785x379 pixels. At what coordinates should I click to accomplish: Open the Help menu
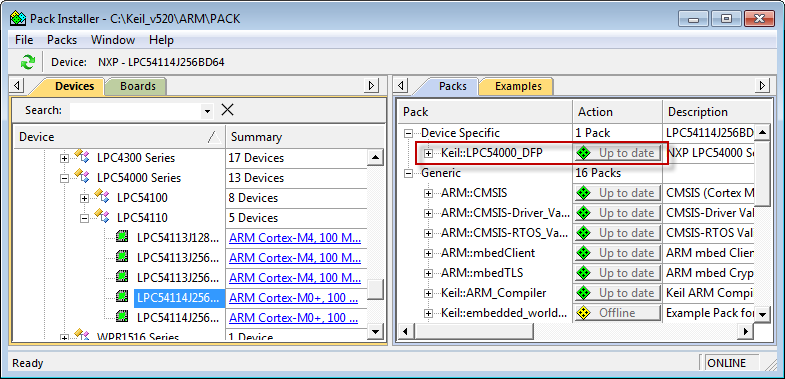pos(161,40)
